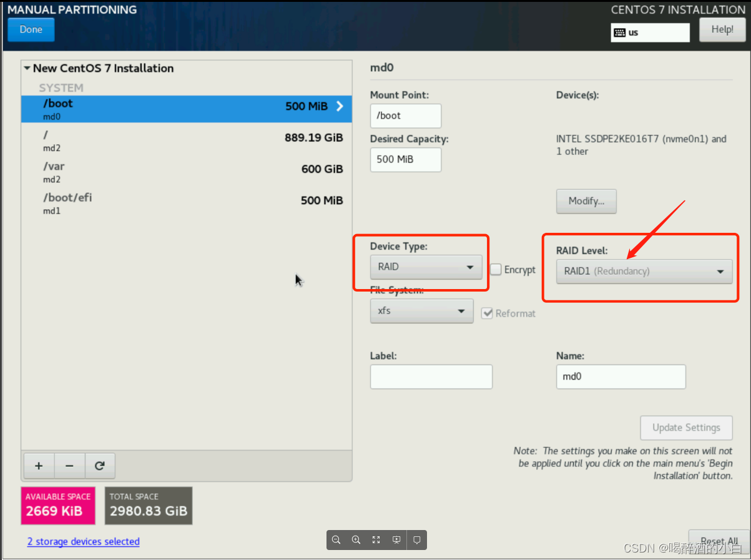Select the /boot/efi md1 partition row
This screenshot has width=751, height=560.
pos(187,204)
